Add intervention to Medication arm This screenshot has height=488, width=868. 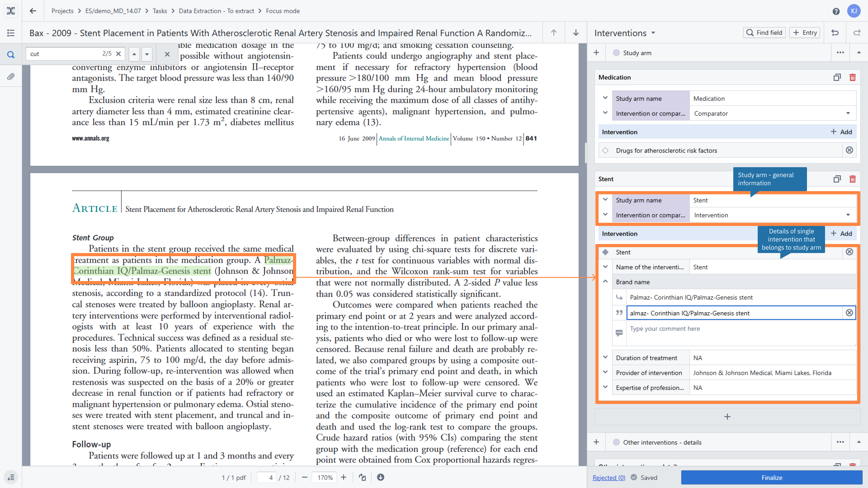coord(841,132)
